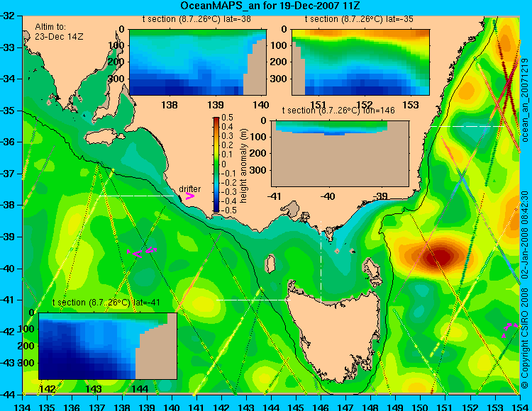
Task: Click the white dashed lat=-38 section line near the drifter label
Action: point(136,196)
